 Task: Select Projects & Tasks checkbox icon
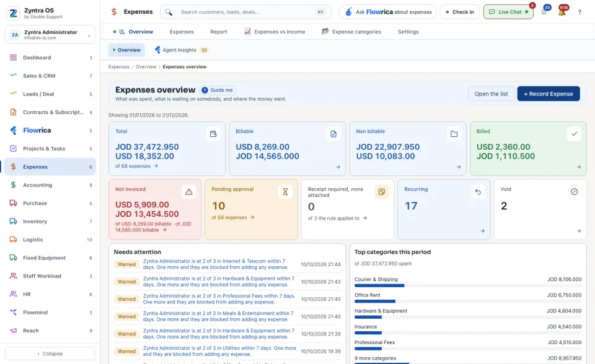tap(13, 149)
